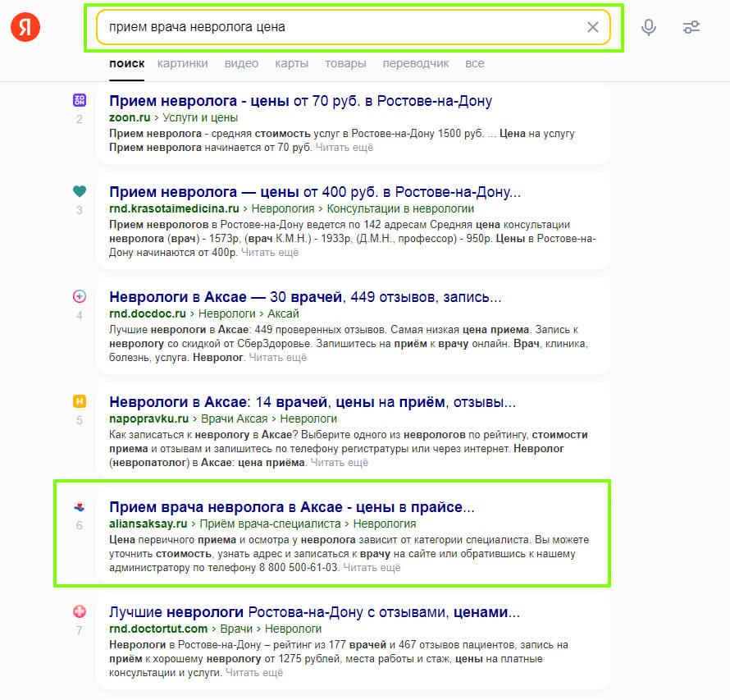
Task: Click the aliansaksay.ru favicon
Action: click(x=80, y=506)
